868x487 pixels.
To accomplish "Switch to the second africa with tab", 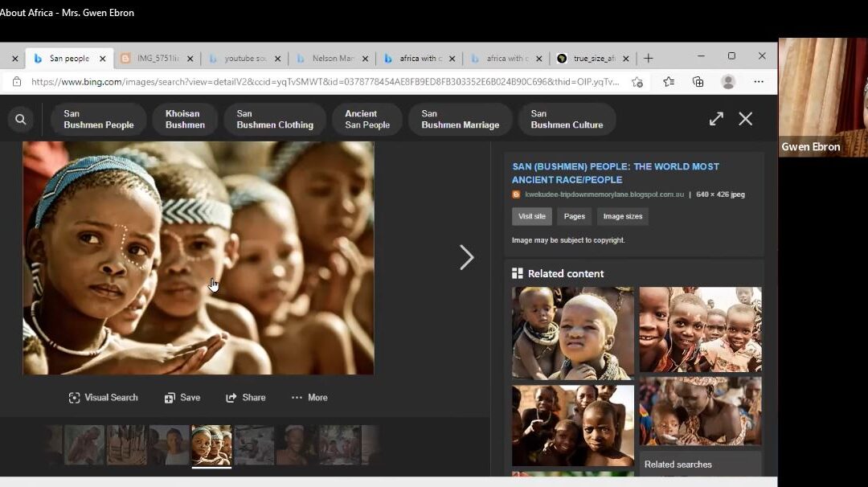I will pyautogui.click(x=506, y=58).
